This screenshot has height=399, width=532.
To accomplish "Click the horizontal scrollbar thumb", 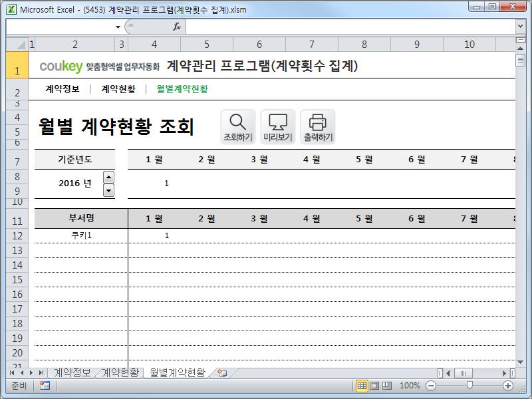I will click(463, 373).
